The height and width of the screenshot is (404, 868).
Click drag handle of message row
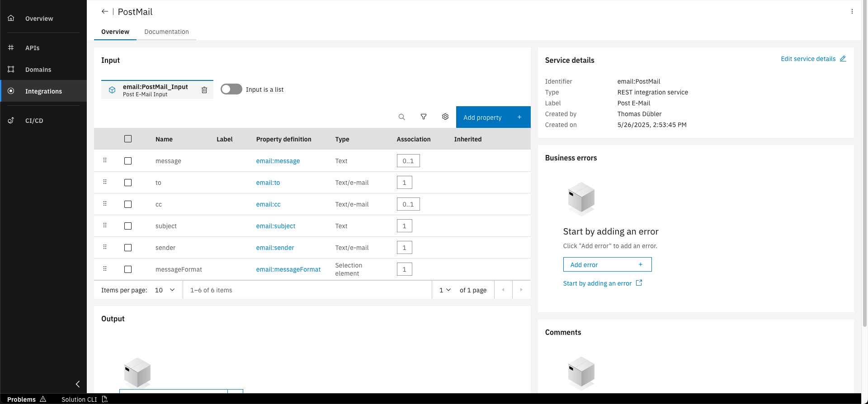click(x=105, y=160)
